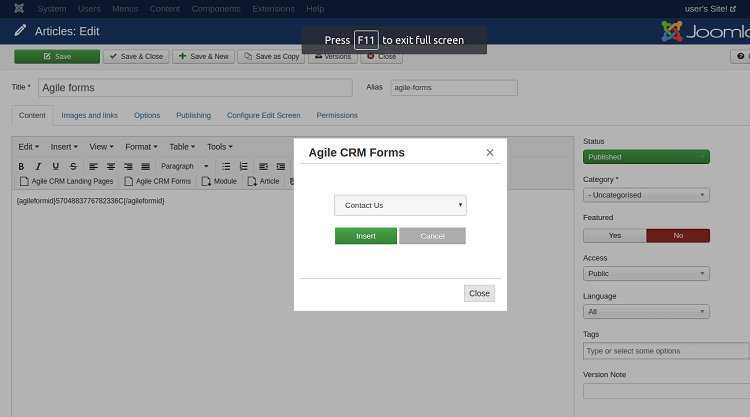Image resolution: width=750 pixels, height=417 pixels.
Task: Align text center in editor
Action: click(110, 166)
